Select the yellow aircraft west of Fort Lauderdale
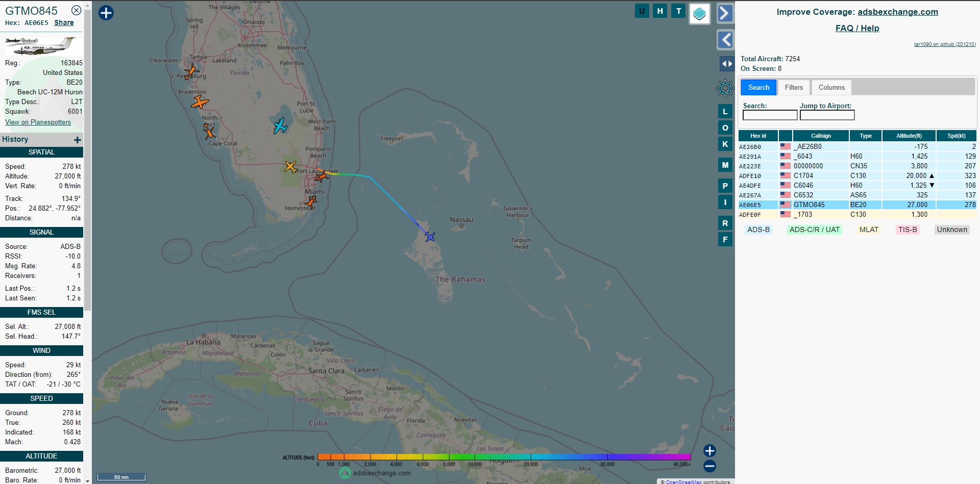This screenshot has width=980, height=484. tap(290, 166)
